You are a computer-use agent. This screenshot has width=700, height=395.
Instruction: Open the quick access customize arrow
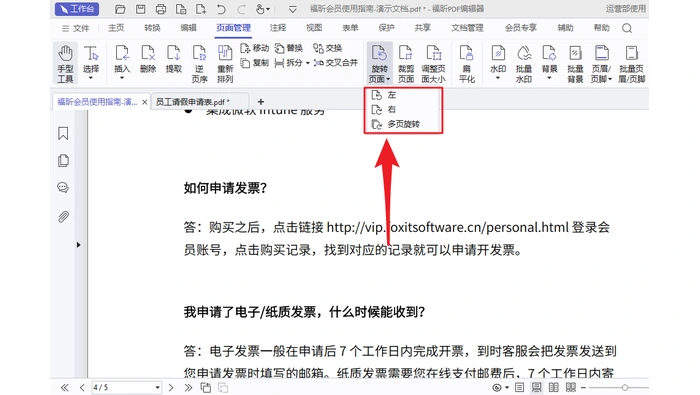(x=292, y=9)
